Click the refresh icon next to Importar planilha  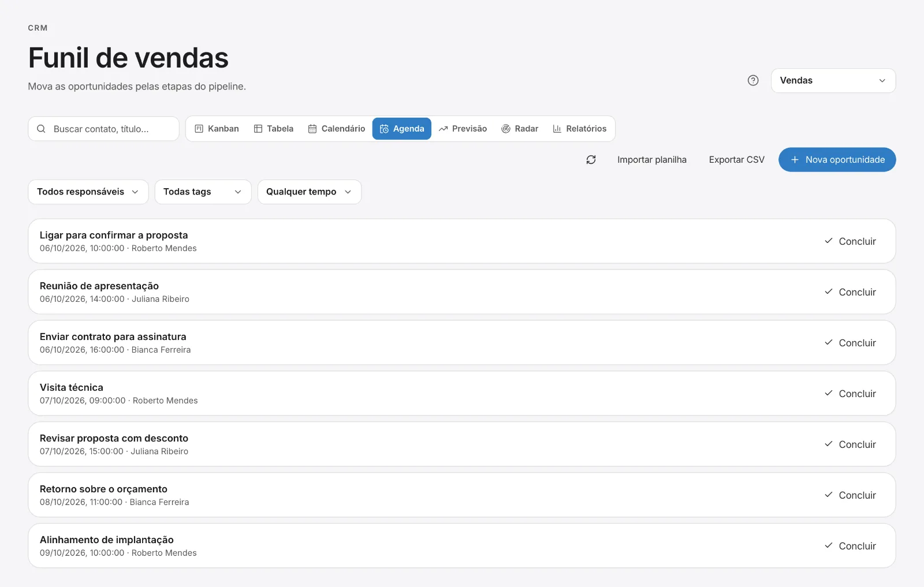coord(591,160)
